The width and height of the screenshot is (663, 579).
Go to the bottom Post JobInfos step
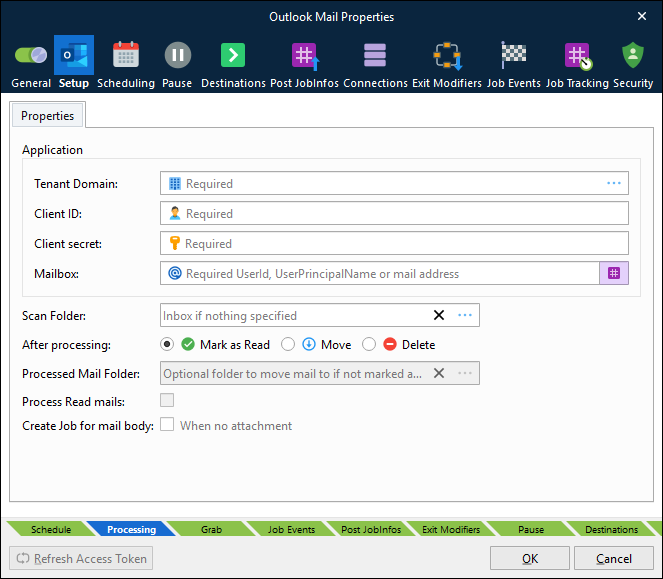point(371,529)
